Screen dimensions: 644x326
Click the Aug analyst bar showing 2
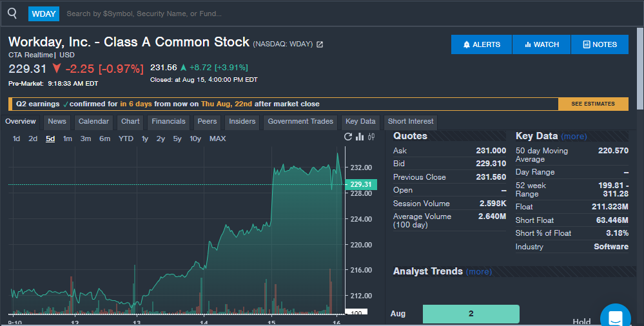471,314
